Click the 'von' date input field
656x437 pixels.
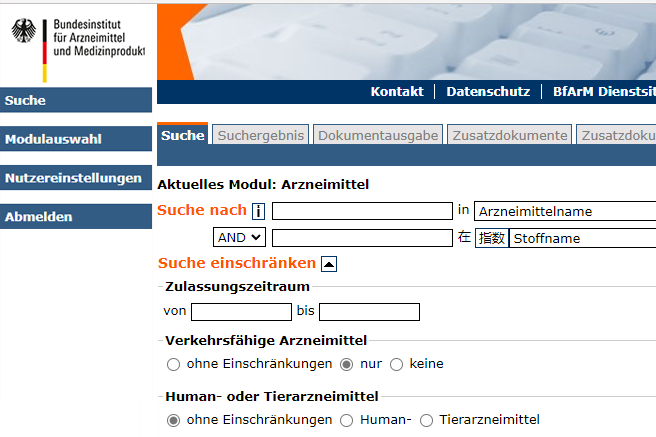coord(241,312)
